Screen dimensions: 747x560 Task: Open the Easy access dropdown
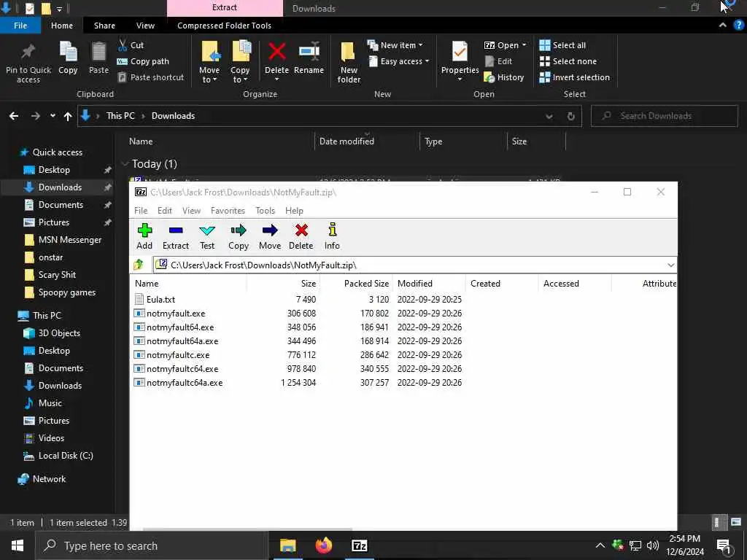point(399,61)
